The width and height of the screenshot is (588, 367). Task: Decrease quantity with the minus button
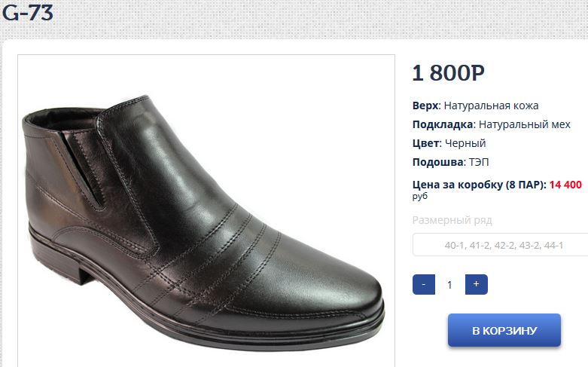point(424,284)
